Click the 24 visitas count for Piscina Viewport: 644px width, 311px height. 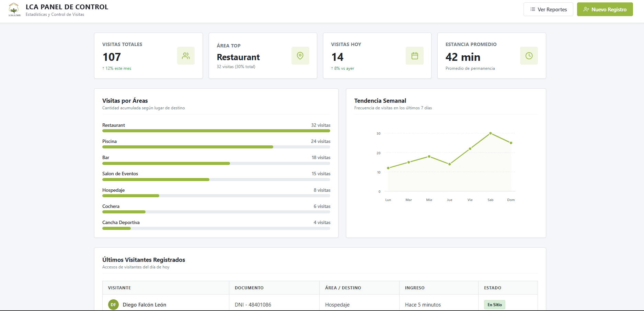321,141
